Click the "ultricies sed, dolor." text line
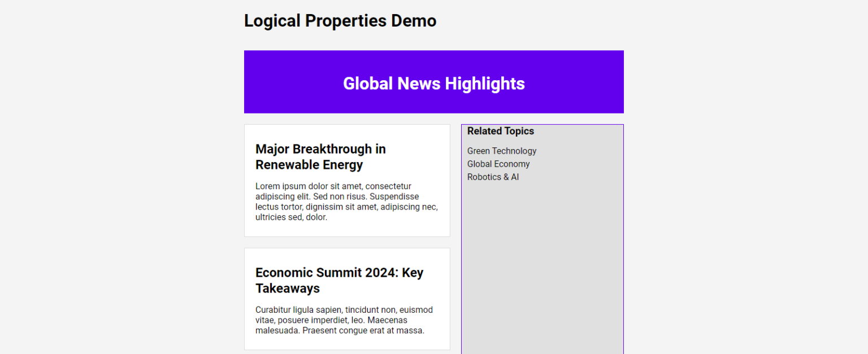 pos(291,217)
